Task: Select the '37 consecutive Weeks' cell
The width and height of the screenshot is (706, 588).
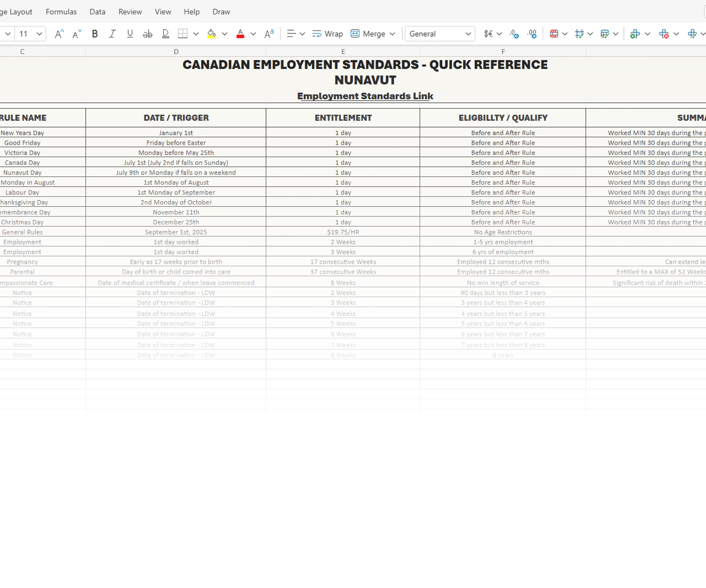Action: click(343, 272)
